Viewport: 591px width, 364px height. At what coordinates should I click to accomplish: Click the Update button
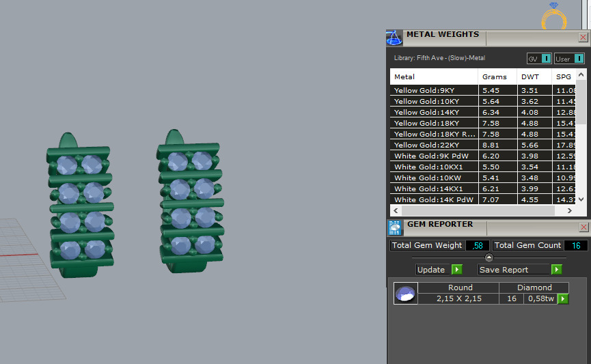(433, 270)
